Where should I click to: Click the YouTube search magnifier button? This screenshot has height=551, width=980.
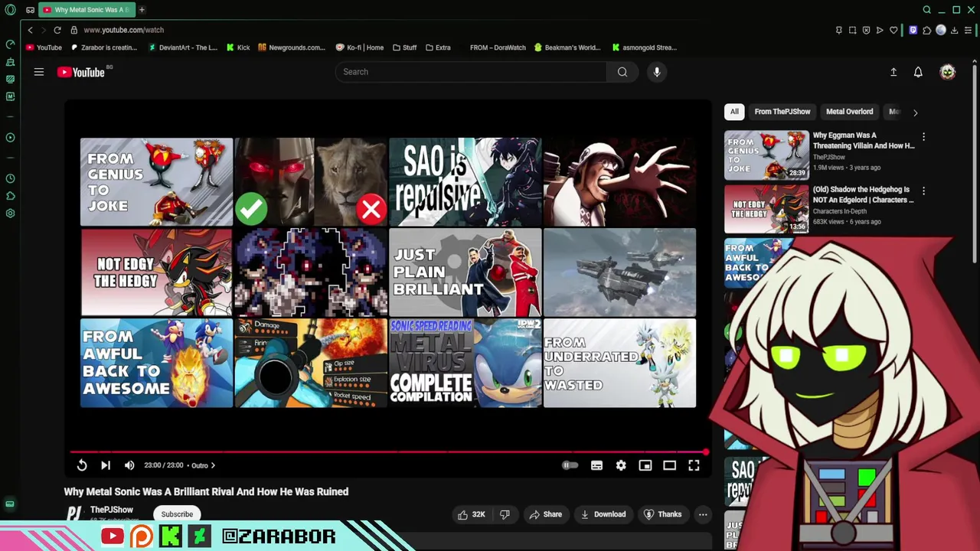tap(622, 72)
